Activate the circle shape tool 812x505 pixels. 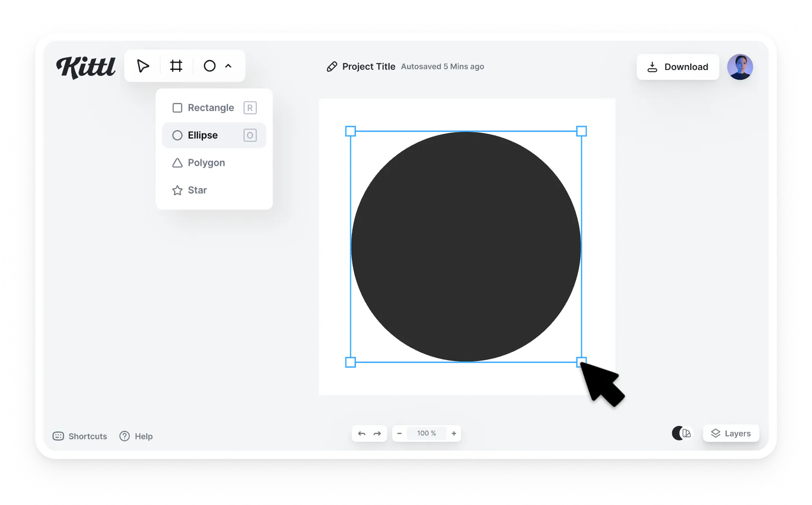click(x=209, y=66)
